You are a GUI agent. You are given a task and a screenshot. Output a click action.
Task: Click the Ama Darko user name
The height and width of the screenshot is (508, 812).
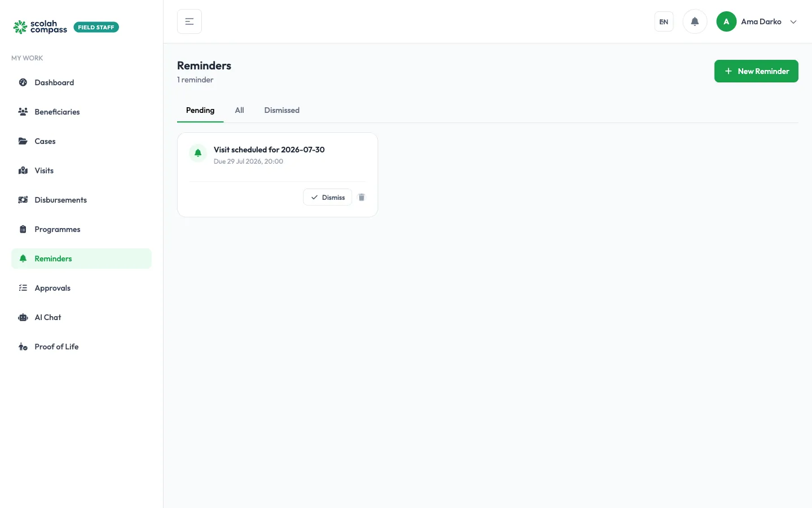[761, 21]
